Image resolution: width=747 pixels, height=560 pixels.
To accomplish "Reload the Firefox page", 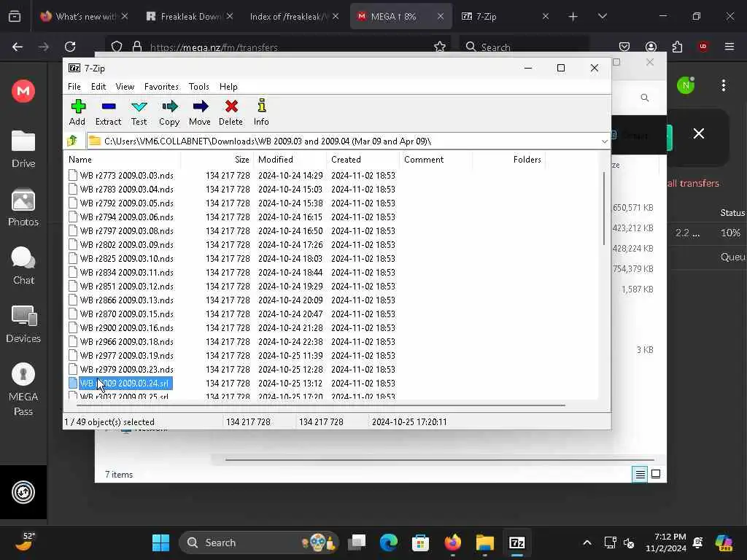I will [70, 47].
